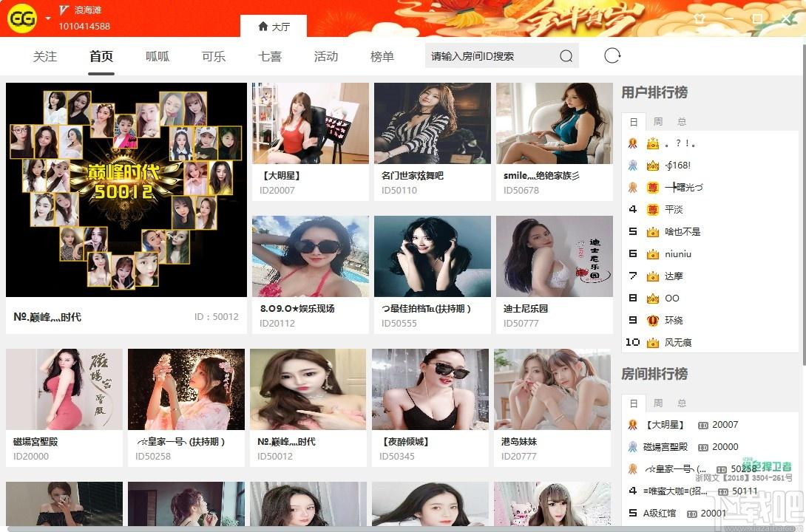Click the home icon on the 大厅 tab
806x532 pixels.
pyautogui.click(x=263, y=26)
